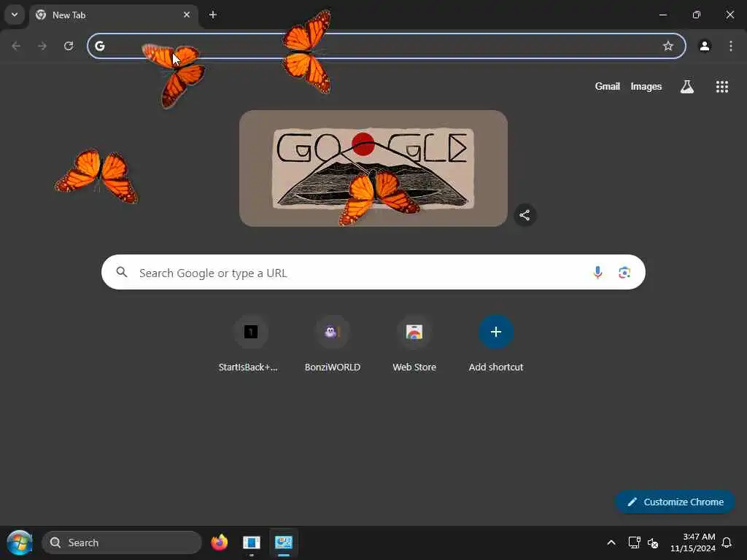This screenshot has height=560, width=747.
Task: Click the magnifier icon in search box
Action: click(122, 272)
